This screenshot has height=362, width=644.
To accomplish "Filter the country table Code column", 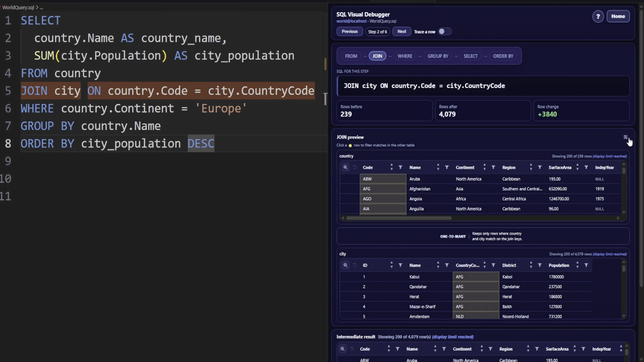I will [x=400, y=167].
